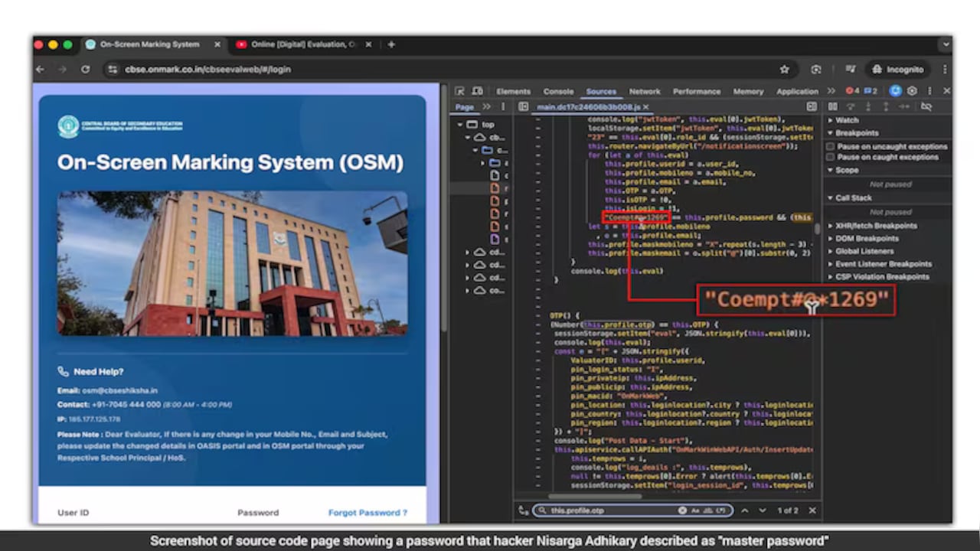Toggle the DevTools device toolbar icon
980x551 pixels.
point(477,91)
